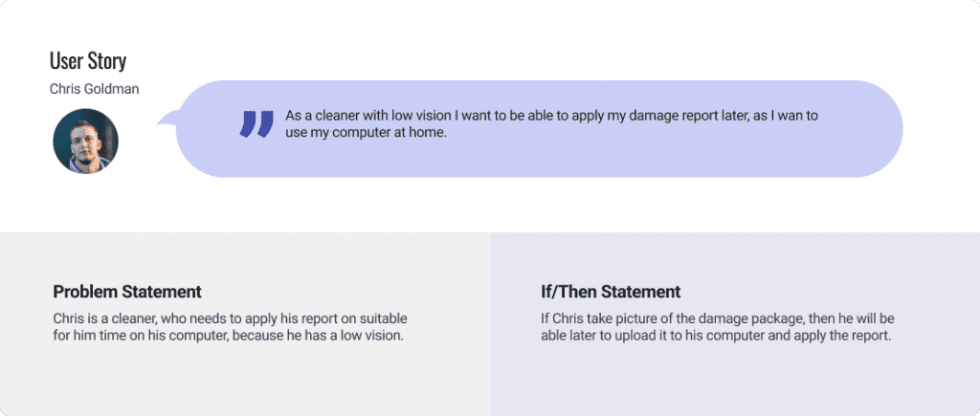
Task: Select the "Problem Statement" heading
Action: [127, 292]
